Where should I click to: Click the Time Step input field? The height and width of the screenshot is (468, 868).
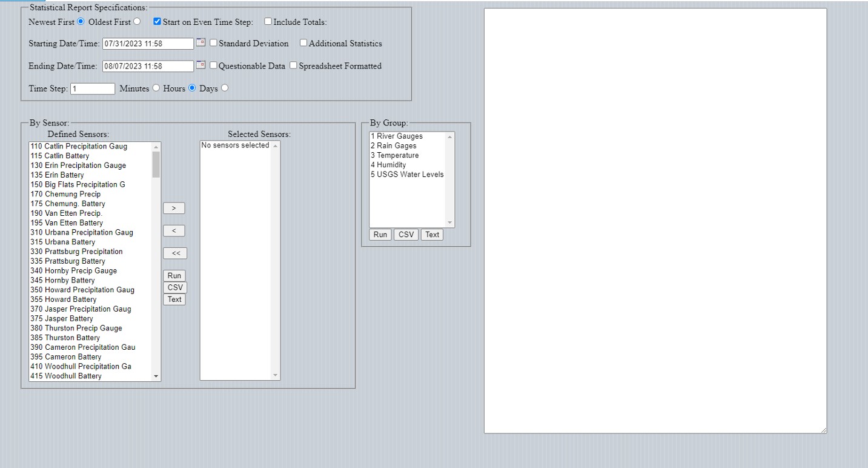pyautogui.click(x=93, y=89)
